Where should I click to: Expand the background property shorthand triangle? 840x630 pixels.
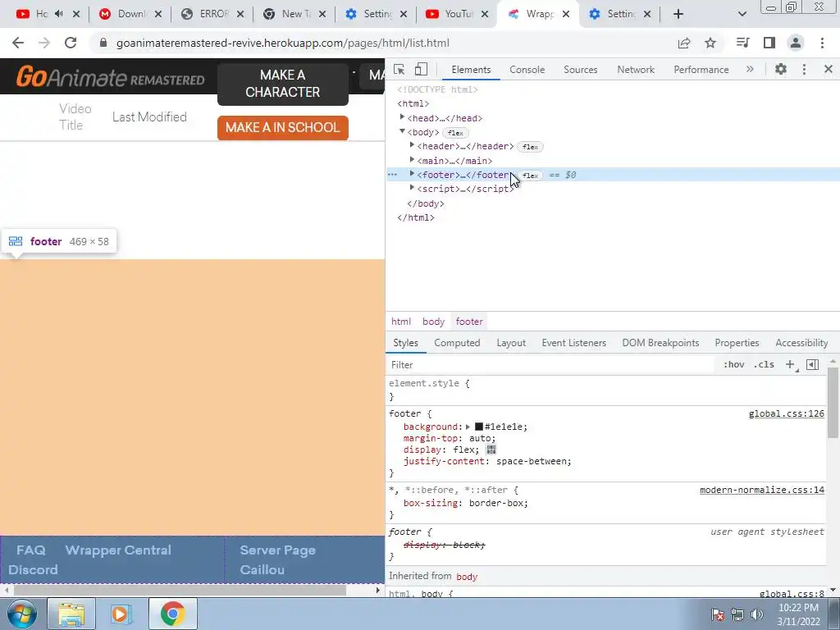(468, 427)
